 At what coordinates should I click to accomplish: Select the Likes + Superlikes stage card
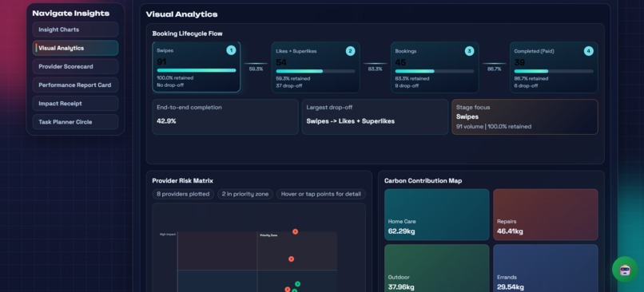[x=316, y=67]
